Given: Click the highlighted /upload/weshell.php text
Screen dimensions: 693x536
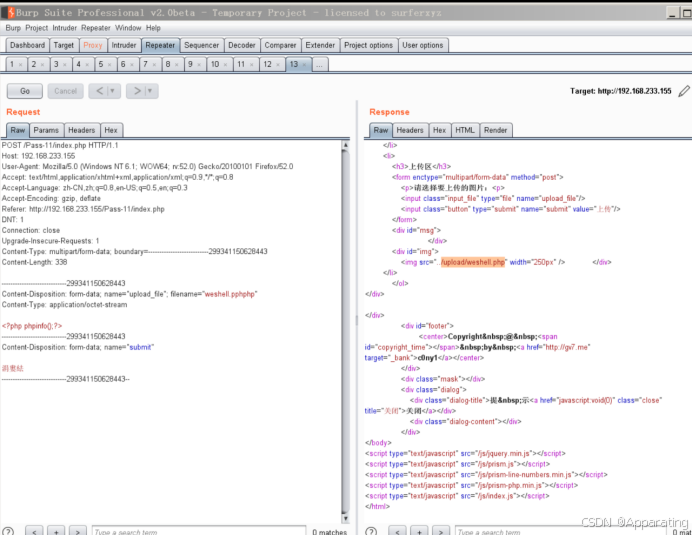Looking at the screenshot, I should pos(473,262).
